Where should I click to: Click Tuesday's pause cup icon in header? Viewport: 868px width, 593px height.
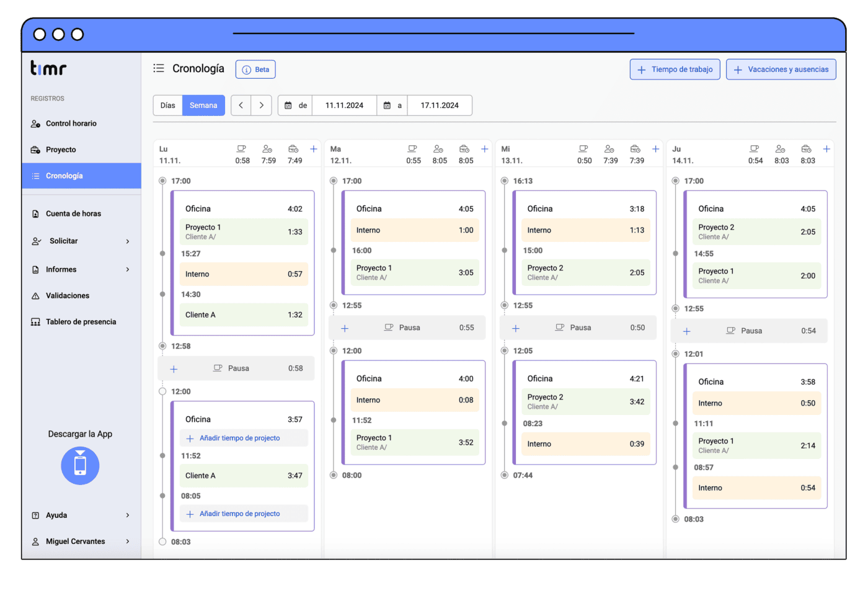[412, 149]
